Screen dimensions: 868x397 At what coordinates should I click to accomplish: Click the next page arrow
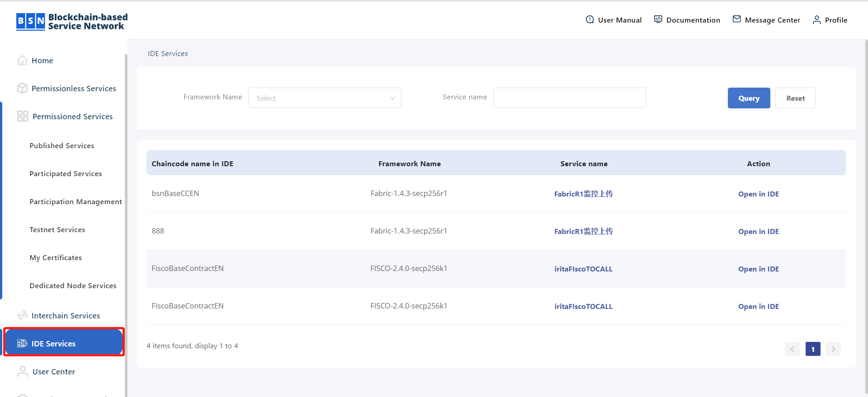pos(833,349)
